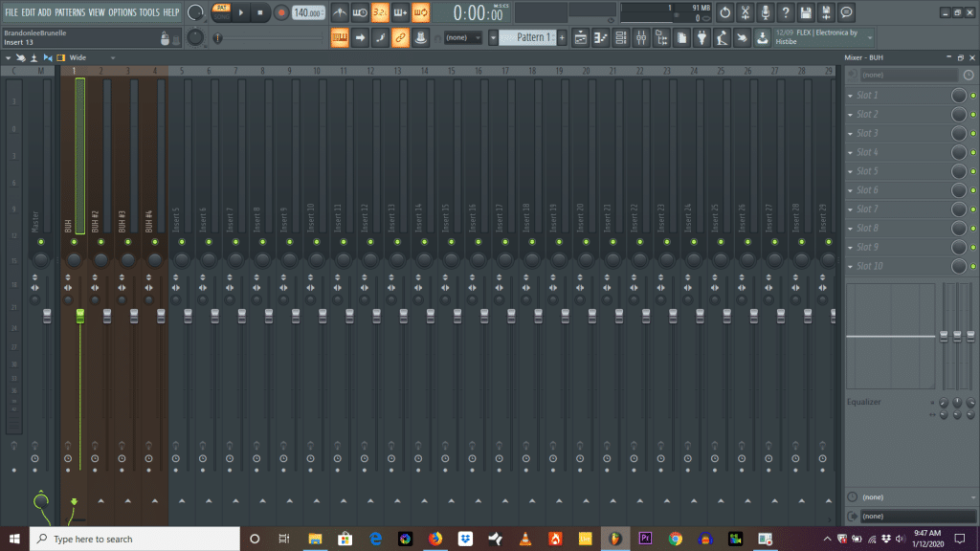The height and width of the screenshot is (551, 980).
Task: Toggle Pattern/Song mode switch
Action: [x=221, y=12]
